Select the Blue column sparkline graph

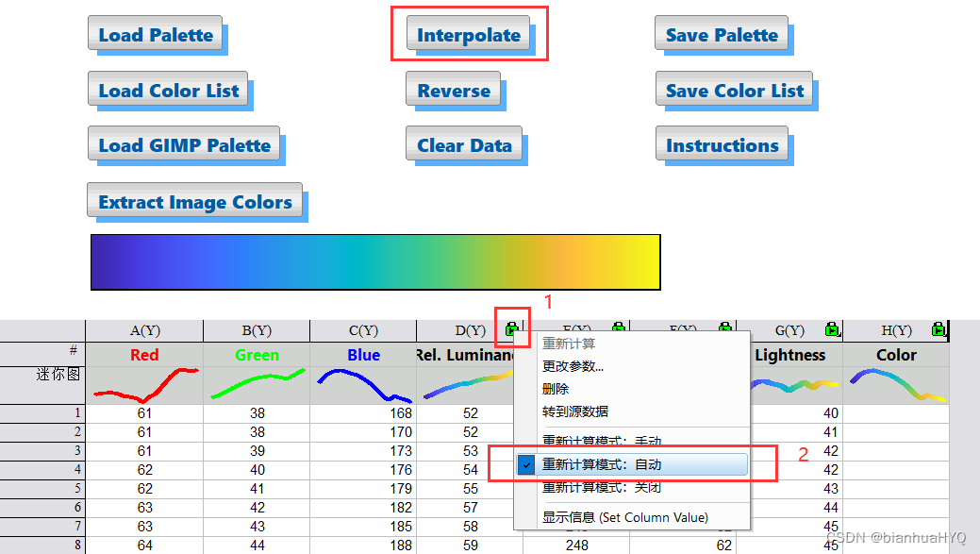pos(363,385)
